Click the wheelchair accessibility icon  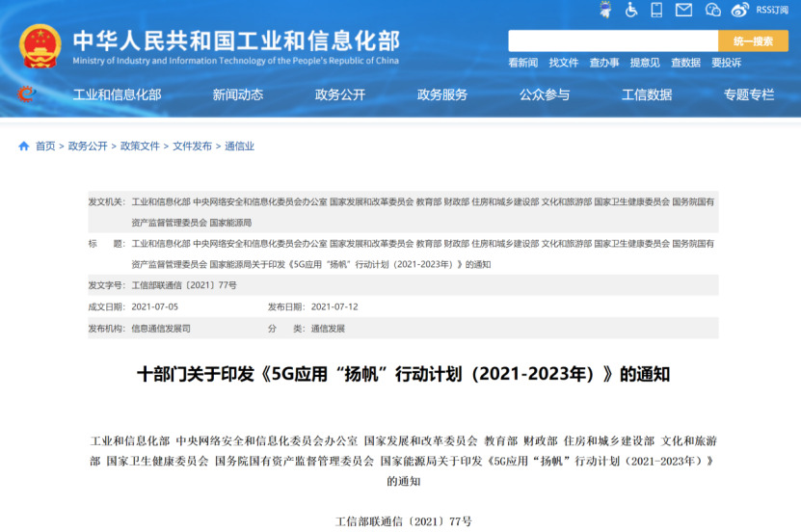pyautogui.click(x=631, y=10)
